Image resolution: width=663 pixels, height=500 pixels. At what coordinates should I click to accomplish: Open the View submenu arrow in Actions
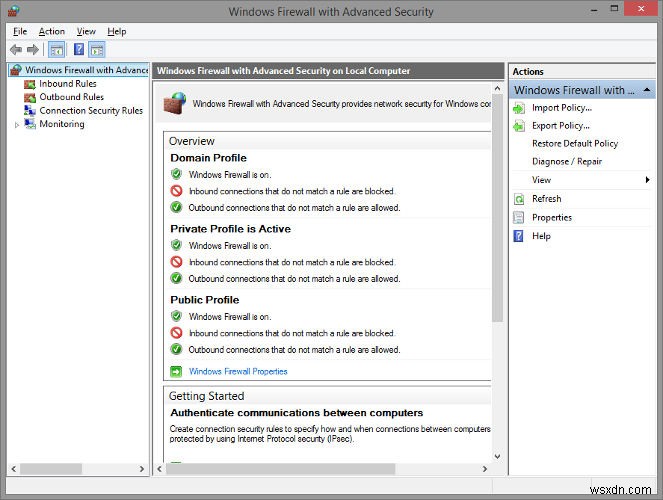(647, 180)
